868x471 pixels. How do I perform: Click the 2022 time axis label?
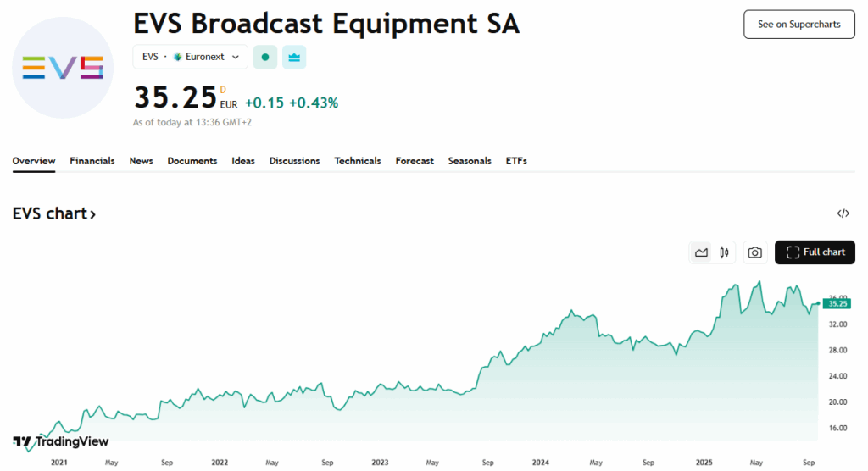pos(220,463)
